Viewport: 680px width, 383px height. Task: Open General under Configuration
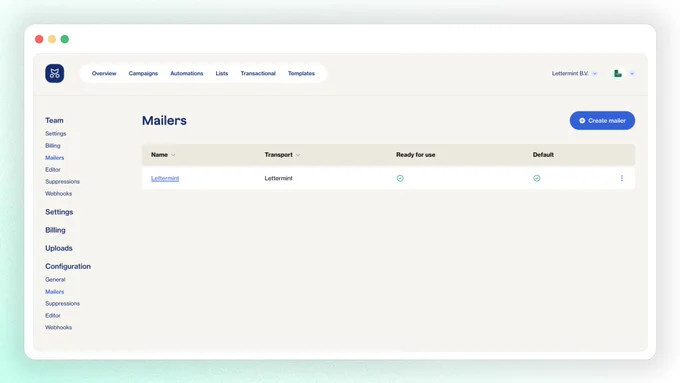point(55,280)
